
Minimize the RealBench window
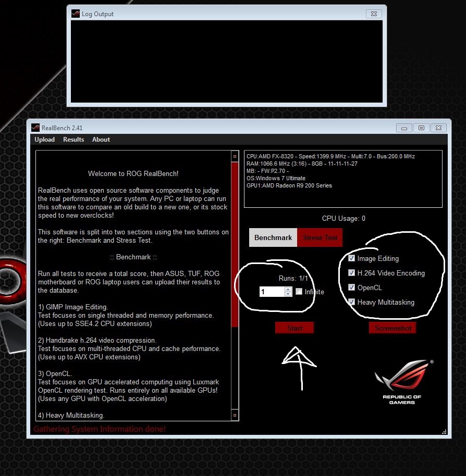[404, 128]
